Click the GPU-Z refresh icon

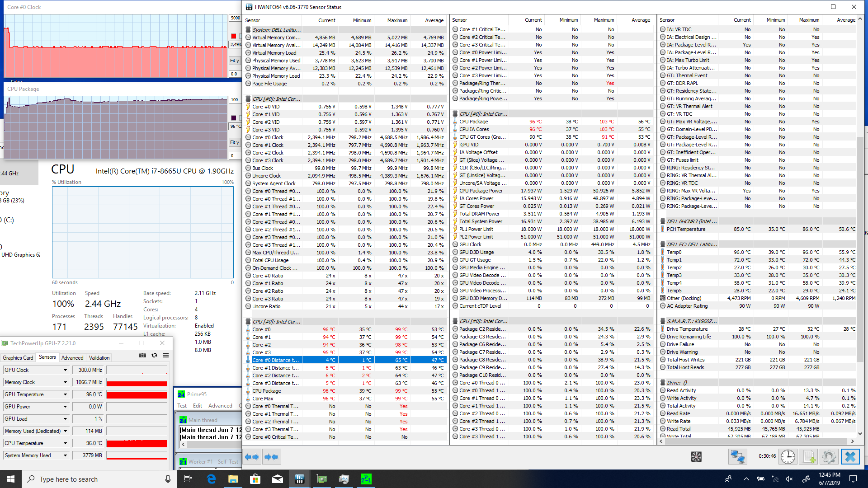tap(154, 356)
